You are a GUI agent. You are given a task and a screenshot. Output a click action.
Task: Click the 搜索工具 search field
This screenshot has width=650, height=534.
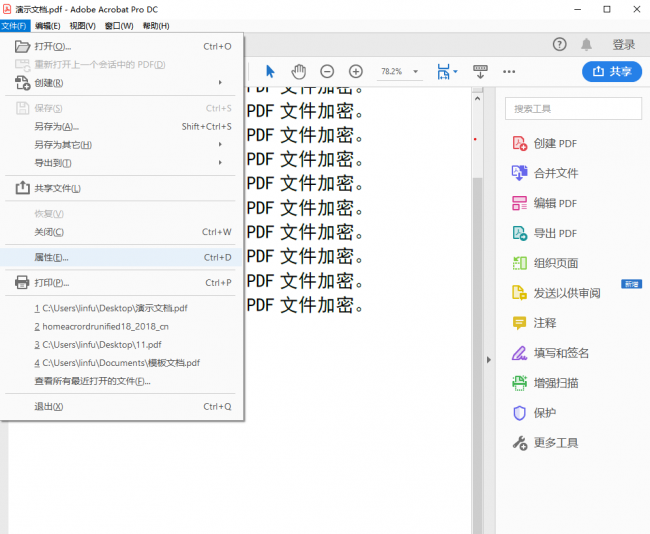(573, 109)
